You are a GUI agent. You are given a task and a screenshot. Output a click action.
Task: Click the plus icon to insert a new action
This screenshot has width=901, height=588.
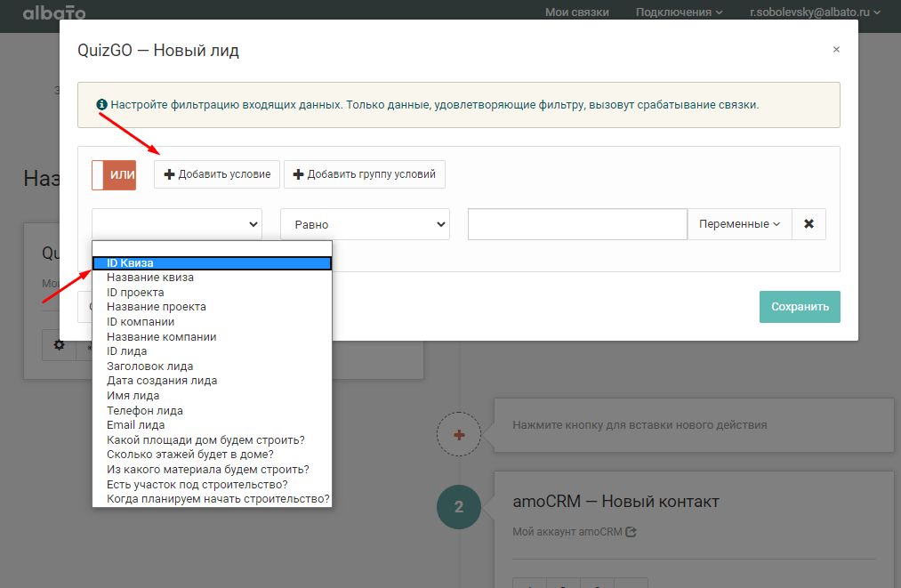(459, 435)
